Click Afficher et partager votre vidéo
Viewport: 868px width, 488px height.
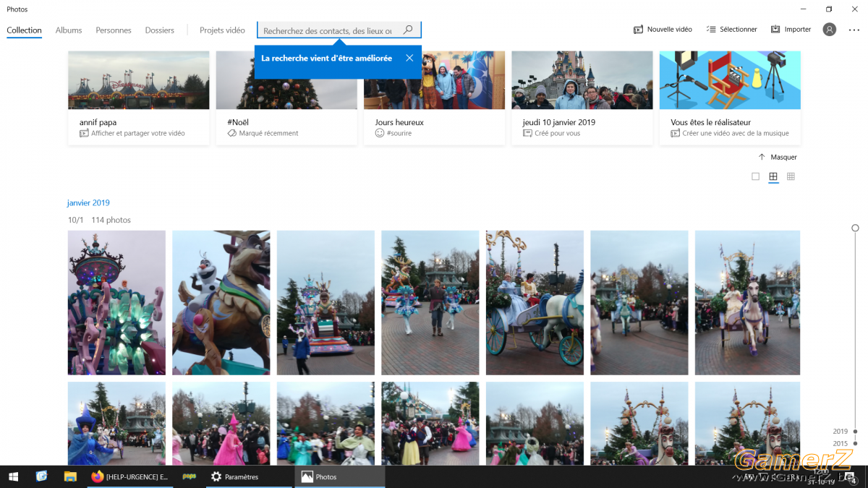click(138, 133)
